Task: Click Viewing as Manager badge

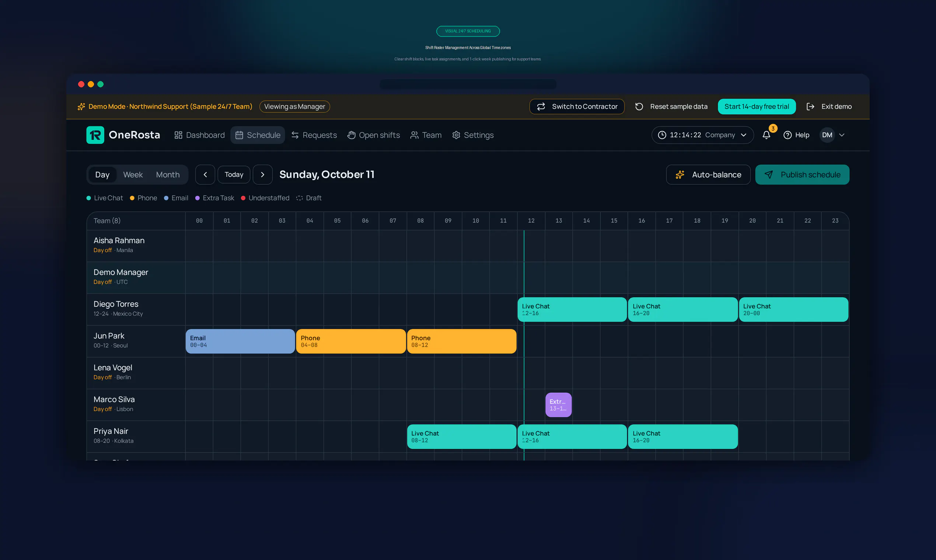Action: (294, 106)
